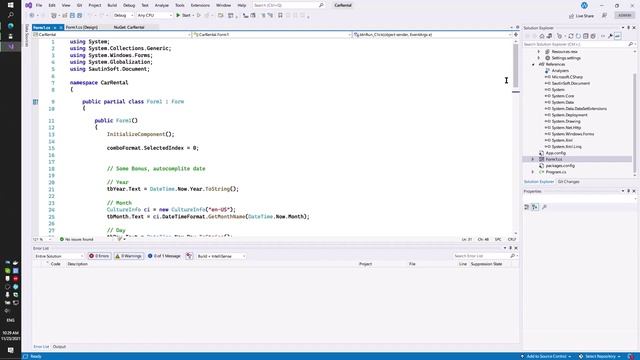This screenshot has height=360, width=640.
Task: Click the Solution Explorer home icon
Action: click(542, 36)
